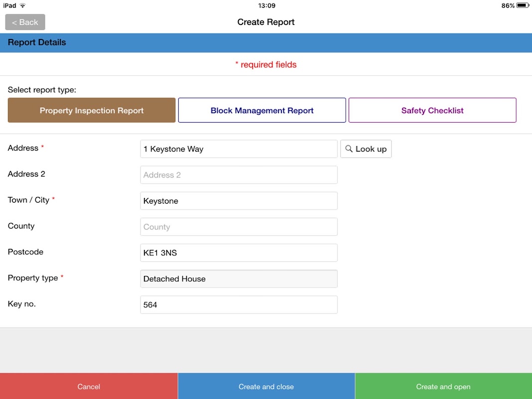Choose Block Management Report type
Viewport: 532px width, 399px height.
point(262,110)
